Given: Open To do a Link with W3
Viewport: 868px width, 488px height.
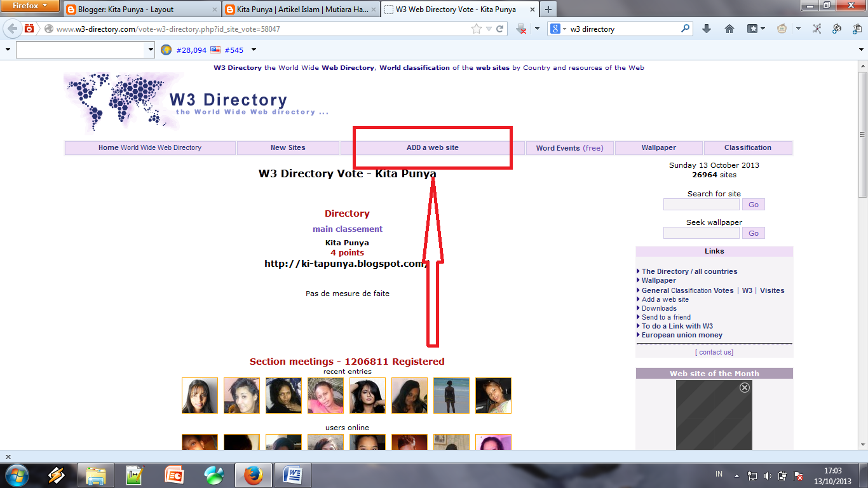Looking at the screenshot, I should click(x=677, y=326).
